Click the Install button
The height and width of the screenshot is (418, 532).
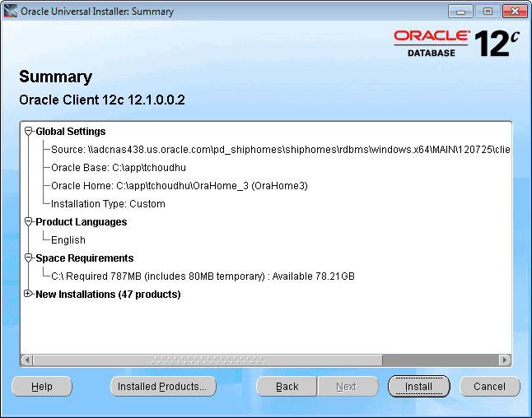[x=418, y=386]
